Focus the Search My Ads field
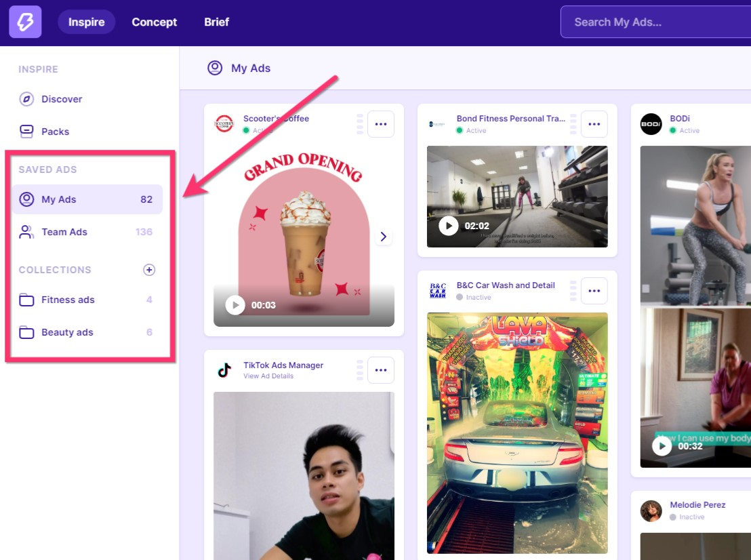The height and width of the screenshot is (560, 751). click(x=655, y=22)
